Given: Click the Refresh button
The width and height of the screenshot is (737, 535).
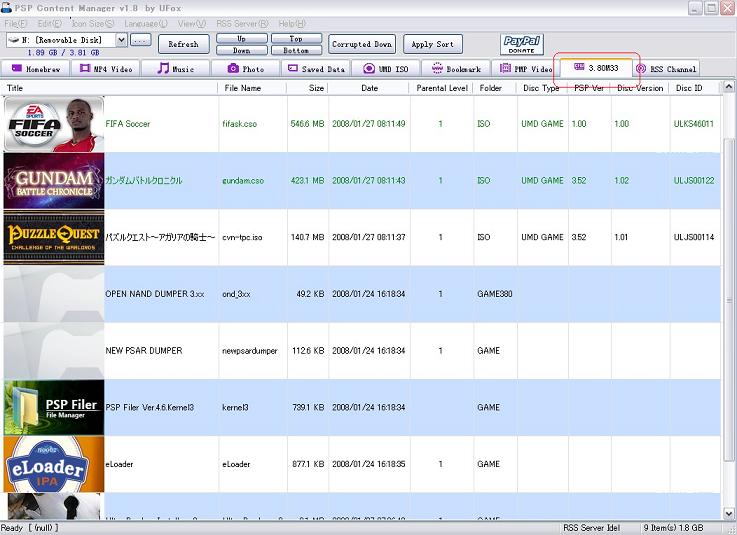Looking at the screenshot, I should click(x=184, y=44).
